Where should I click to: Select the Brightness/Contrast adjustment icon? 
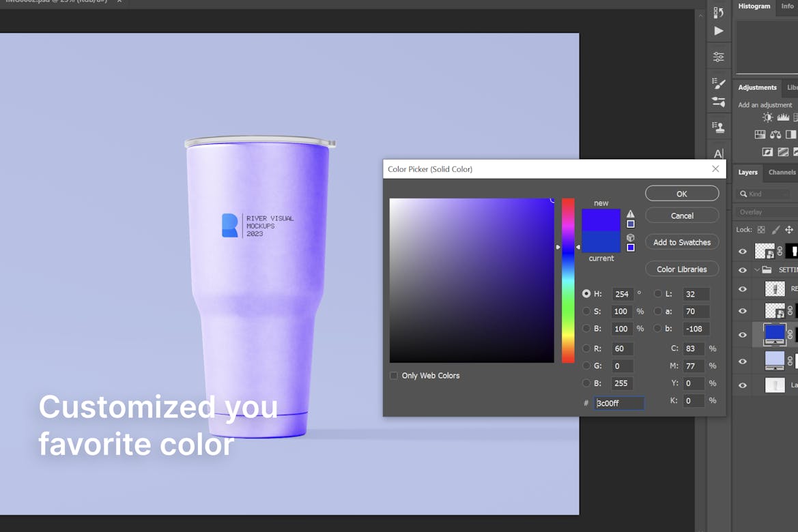pyautogui.click(x=767, y=117)
